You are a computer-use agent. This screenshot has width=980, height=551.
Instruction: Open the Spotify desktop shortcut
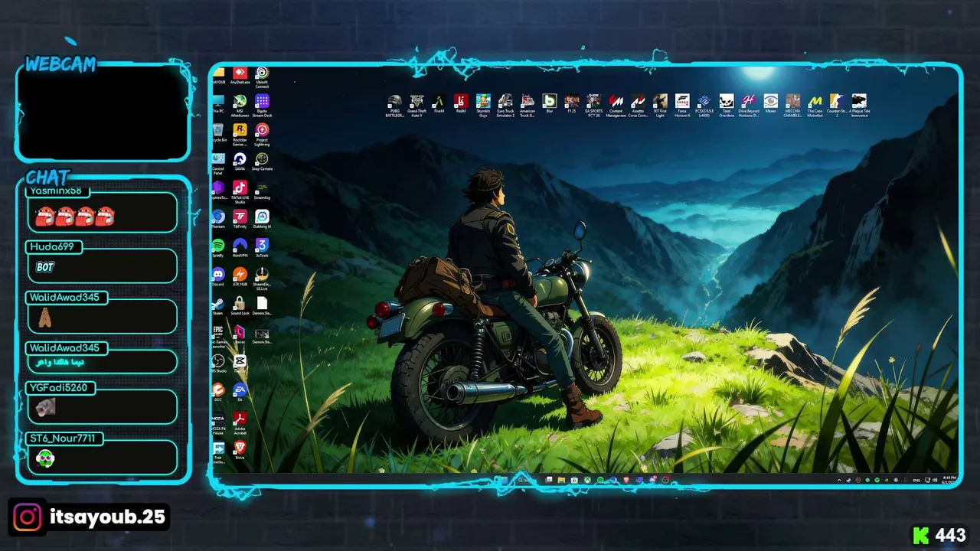pyautogui.click(x=218, y=248)
